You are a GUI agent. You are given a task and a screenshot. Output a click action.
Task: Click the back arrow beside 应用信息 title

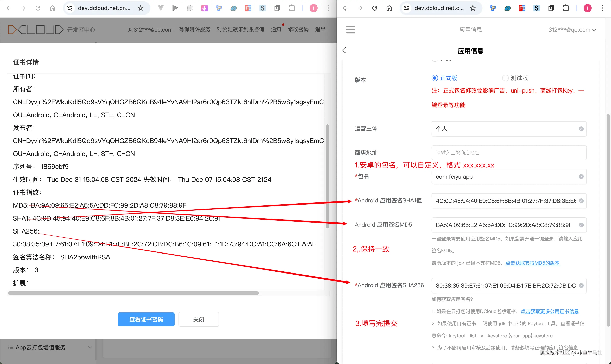click(x=344, y=50)
